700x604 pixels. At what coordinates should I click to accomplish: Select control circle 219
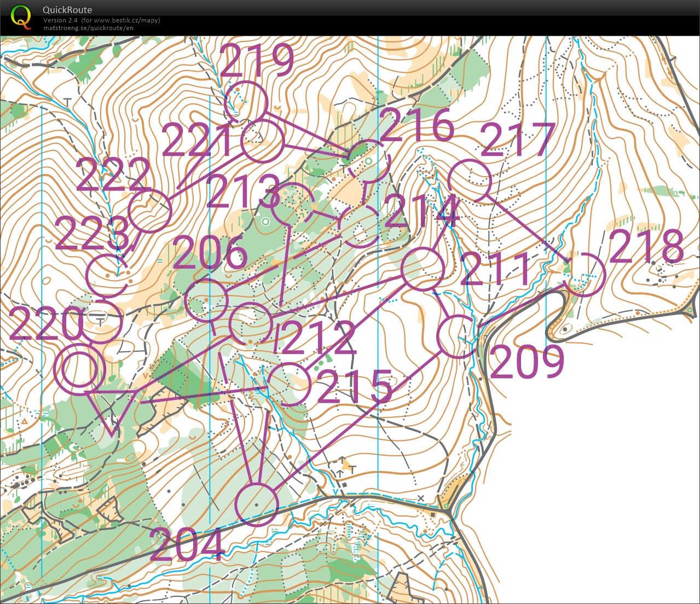(x=246, y=102)
